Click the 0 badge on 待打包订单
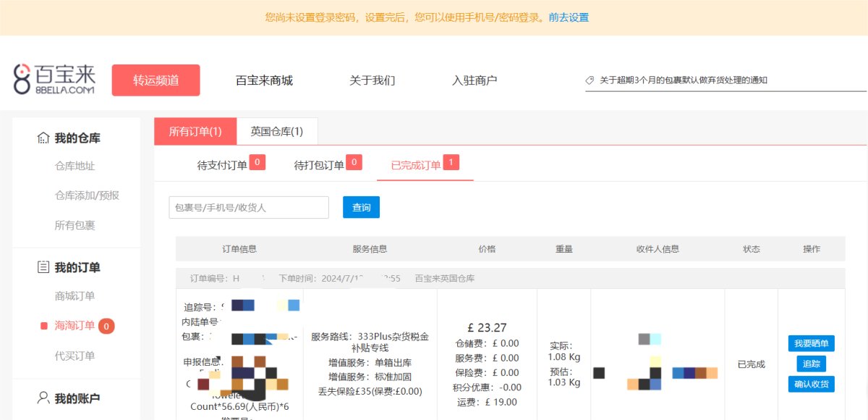This screenshot has height=420, width=868. click(x=354, y=162)
